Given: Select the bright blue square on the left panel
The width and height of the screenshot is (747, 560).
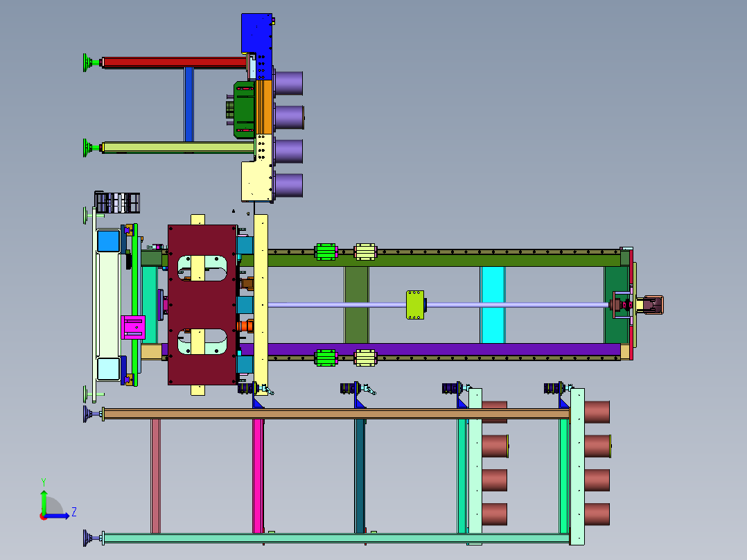Looking at the screenshot, I should click(x=108, y=240).
